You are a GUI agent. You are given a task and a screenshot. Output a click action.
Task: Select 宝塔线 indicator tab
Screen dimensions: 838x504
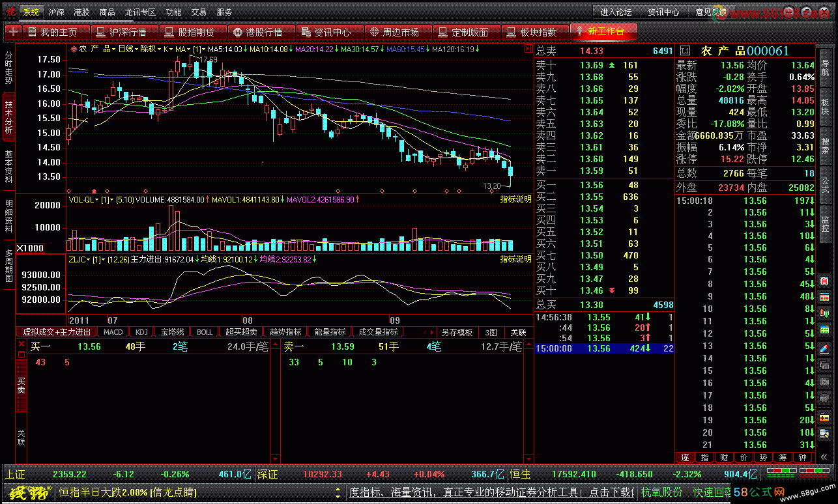click(x=172, y=332)
